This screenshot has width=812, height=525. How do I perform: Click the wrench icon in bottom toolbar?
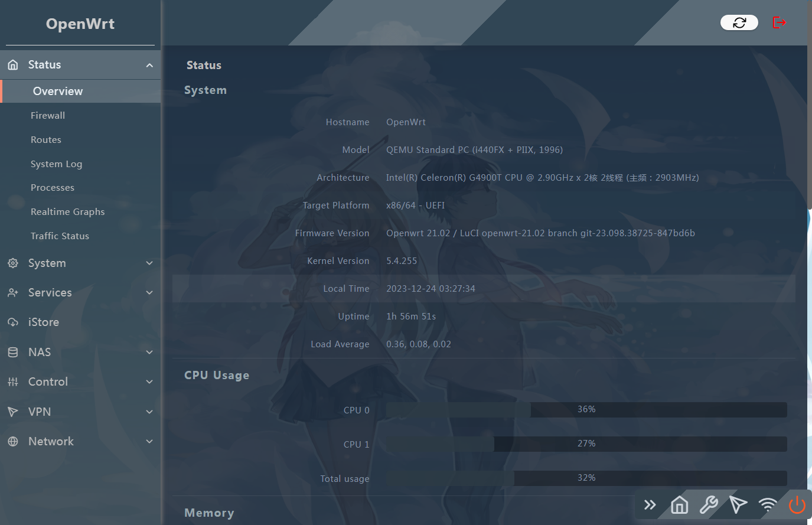(x=709, y=505)
